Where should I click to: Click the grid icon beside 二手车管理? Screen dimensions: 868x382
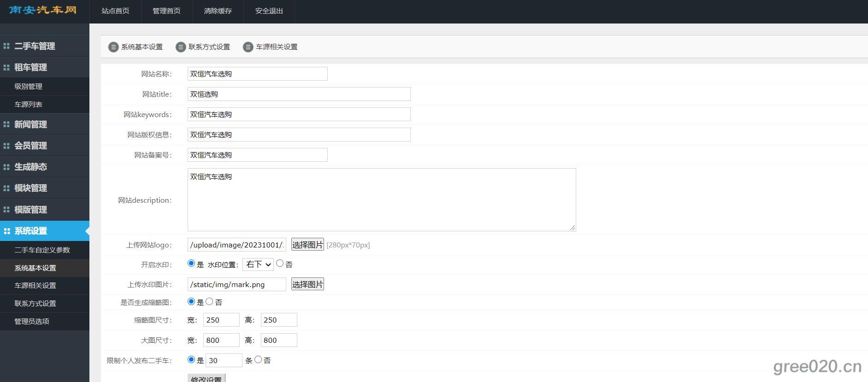click(x=6, y=46)
